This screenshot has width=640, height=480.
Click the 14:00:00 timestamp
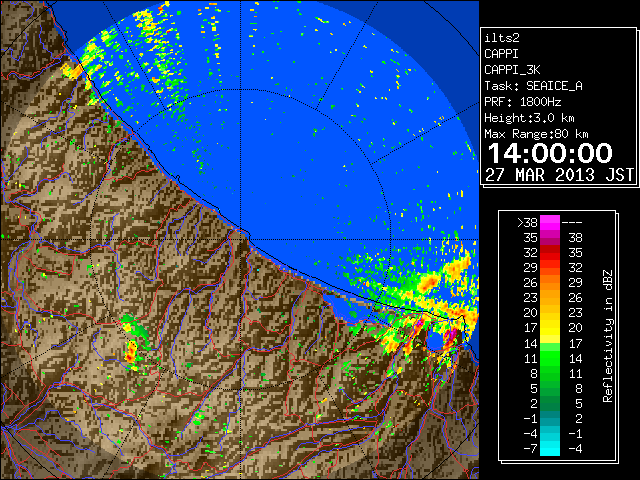coord(550,153)
